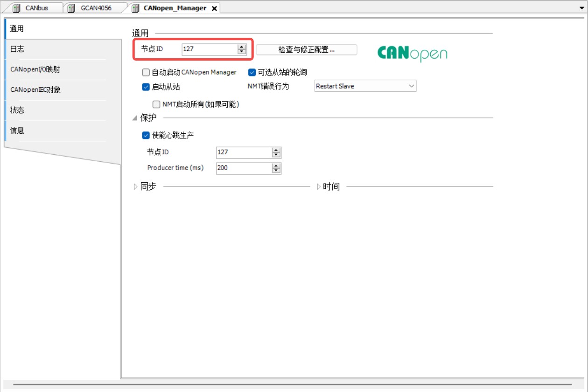This screenshot has height=392, width=588.
Task: Expand the 时间 section
Action: [x=319, y=186]
